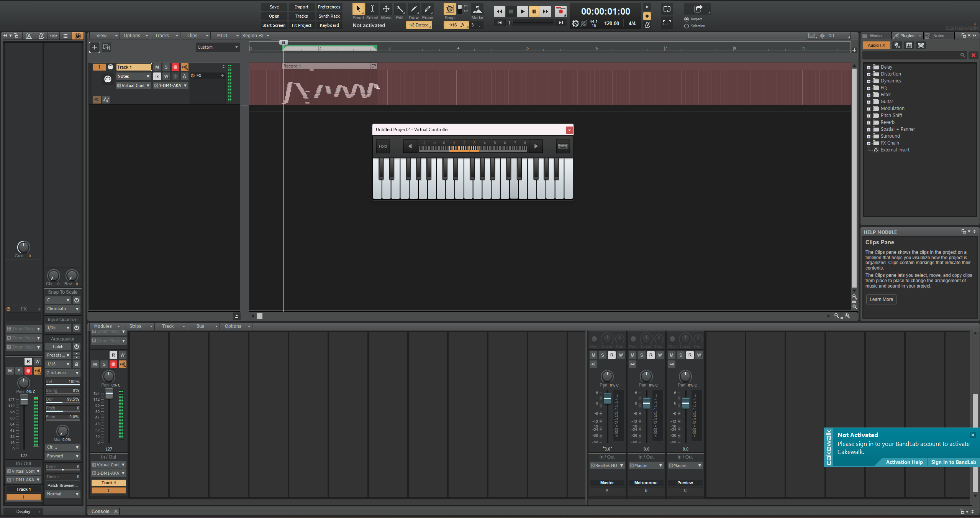This screenshot has height=518, width=980.
Task: Open the MIDI menu
Action: coord(225,36)
